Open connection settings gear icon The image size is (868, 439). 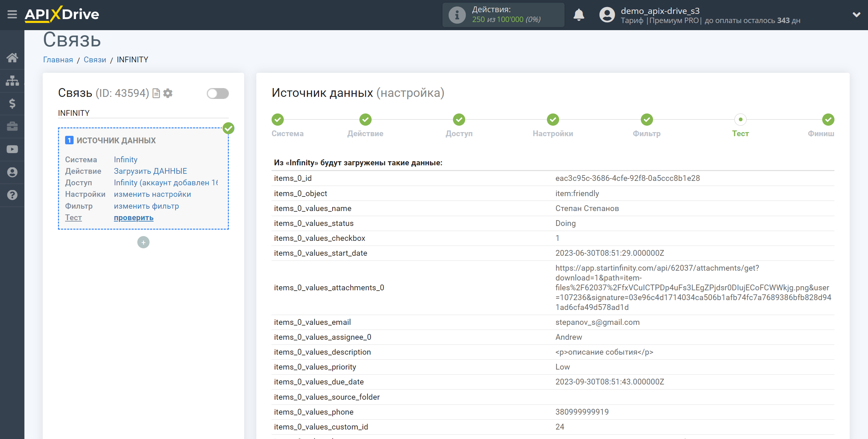coord(168,93)
